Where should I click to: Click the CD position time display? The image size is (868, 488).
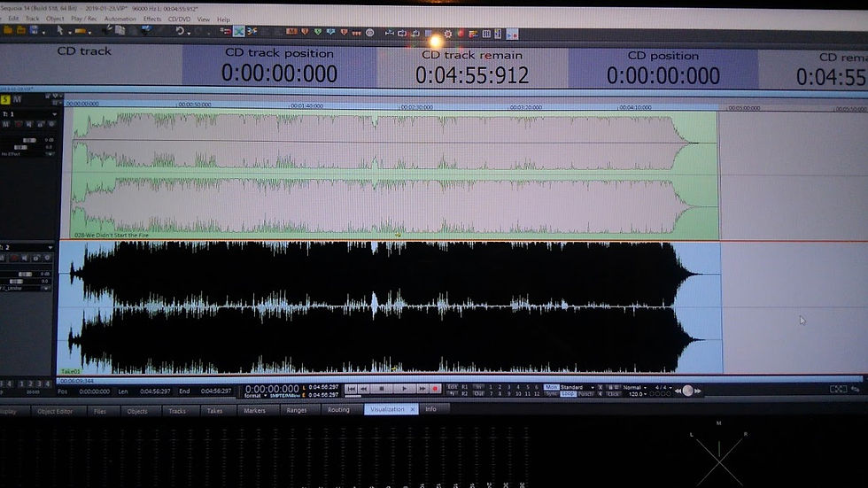pyautogui.click(x=663, y=76)
